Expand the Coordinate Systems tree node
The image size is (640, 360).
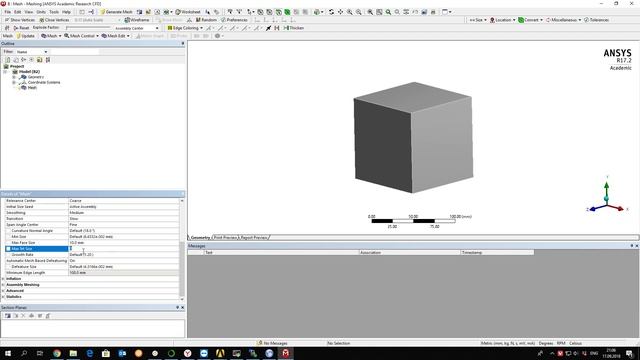click(x=14, y=82)
